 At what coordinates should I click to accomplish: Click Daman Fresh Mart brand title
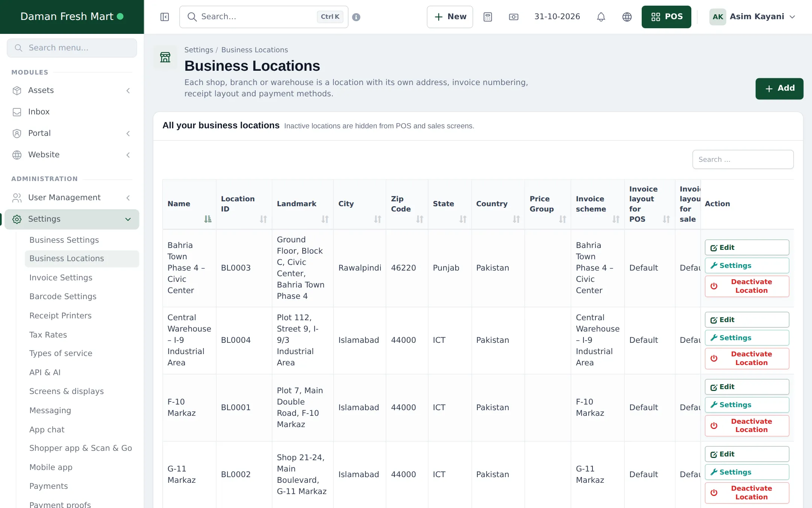point(67,17)
